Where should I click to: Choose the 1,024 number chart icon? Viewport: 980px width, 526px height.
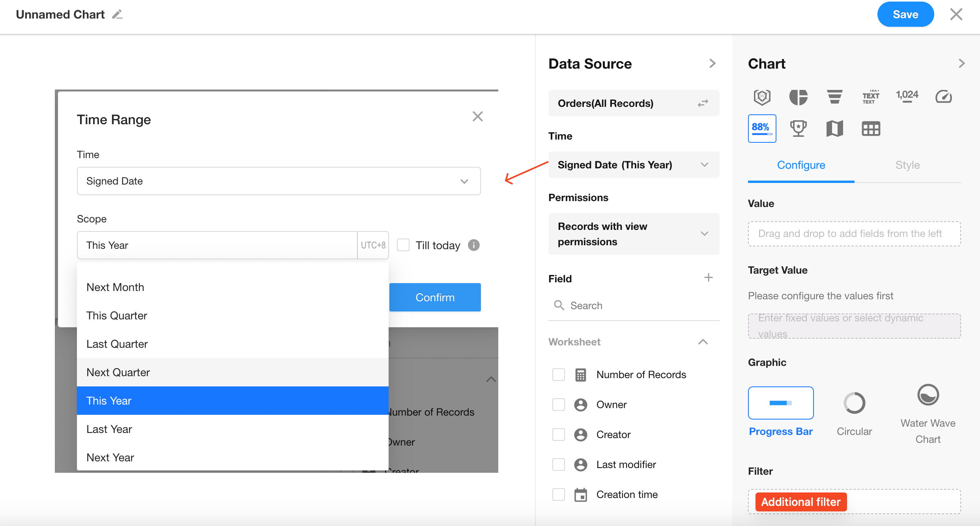pos(907,96)
